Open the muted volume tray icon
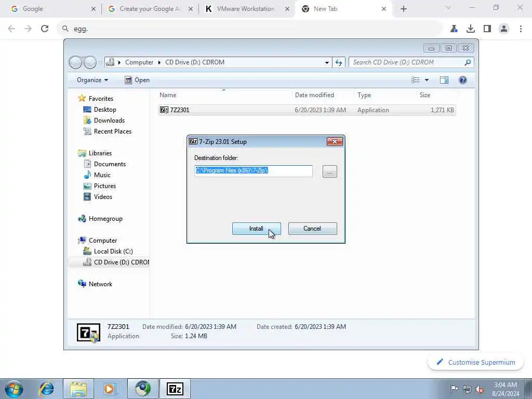This screenshot has width=532, height=399. tap(480, 389)
